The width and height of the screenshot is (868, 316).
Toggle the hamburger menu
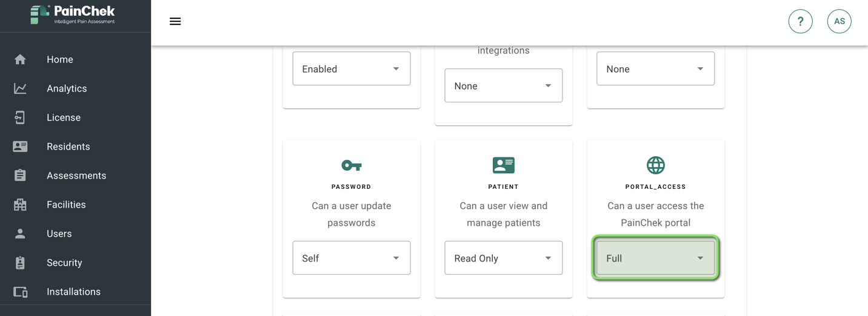tap(175, 21)
